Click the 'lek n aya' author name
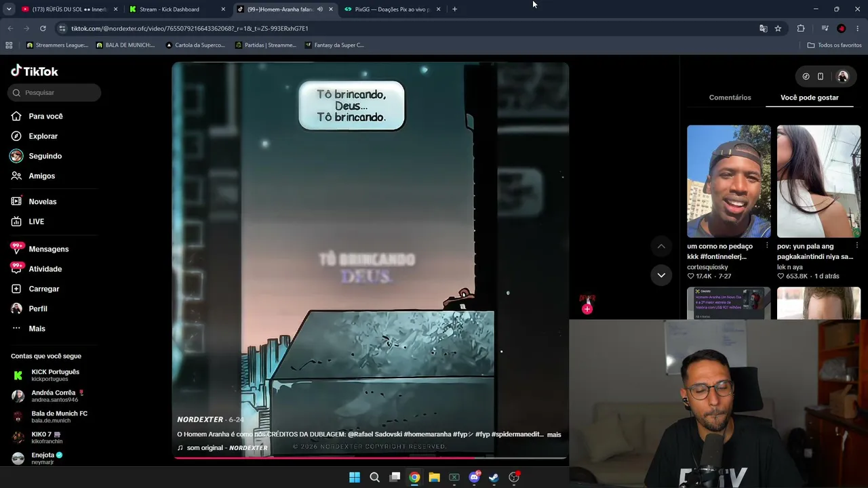 click(790, 267)
